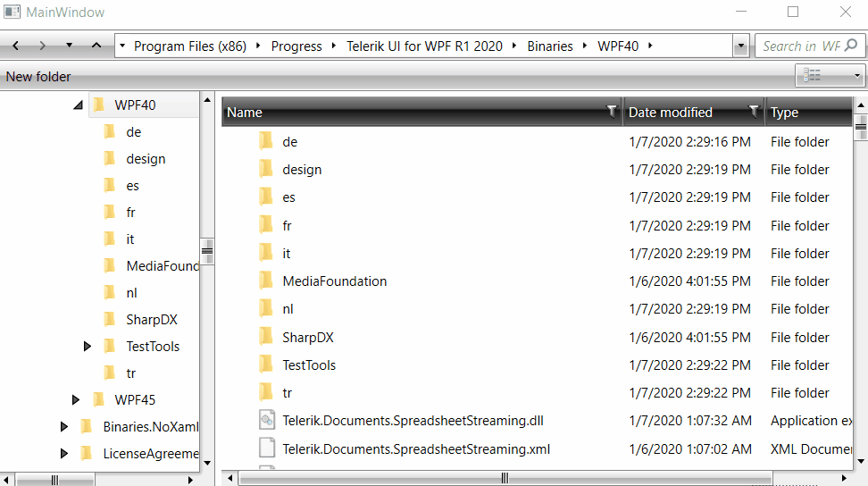Image resolution: width=868 pixels, height=486 pixels.
Task: Click the es folder icon in file list
Action: 266,197
